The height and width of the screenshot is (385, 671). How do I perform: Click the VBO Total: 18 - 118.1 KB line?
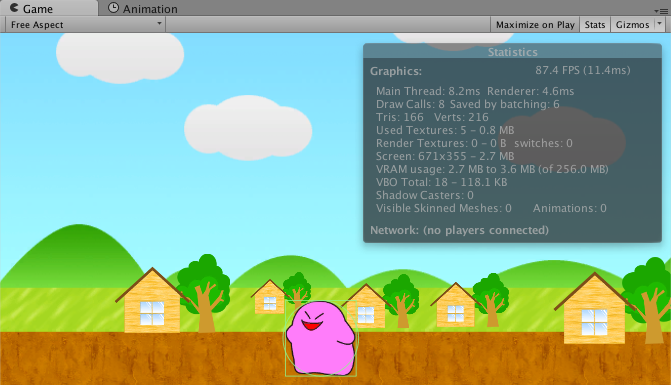click(442, 182)
